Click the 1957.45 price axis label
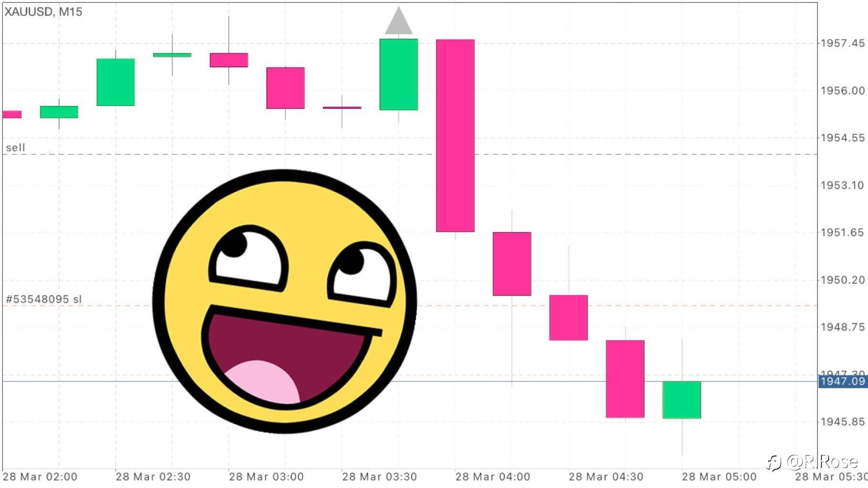868x488 pixels. tap(843, 43)
